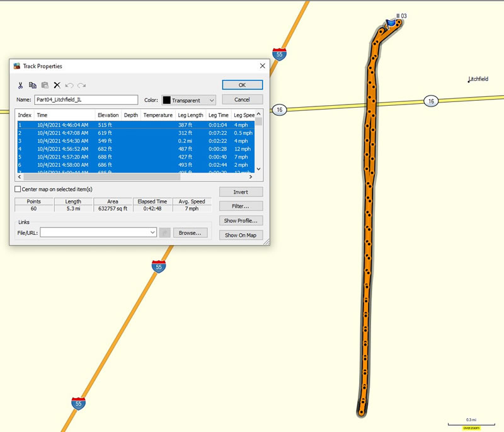Click the Avg. Speed value 7 mph

pos(192,209)
